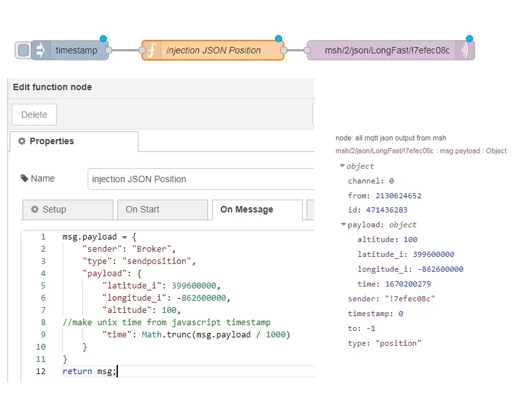Collapse the top-level object in debug output
This screenshot has width=532, height=405.
click(343, 166)
